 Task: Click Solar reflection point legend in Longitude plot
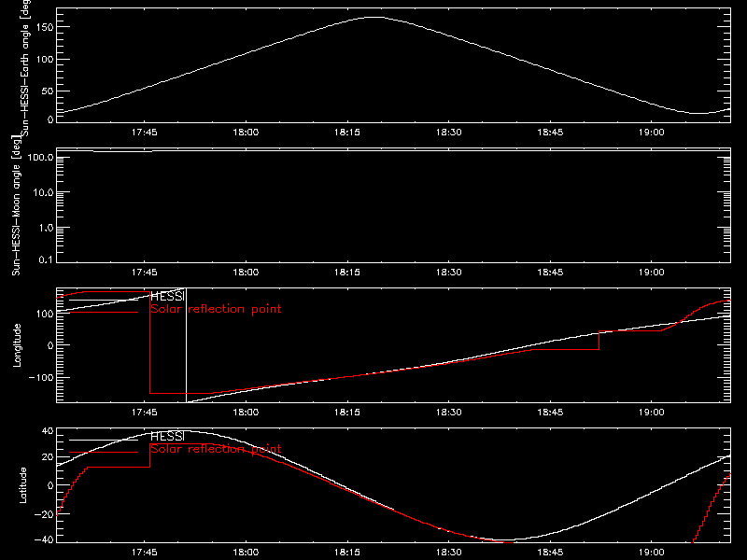point(216,309)
